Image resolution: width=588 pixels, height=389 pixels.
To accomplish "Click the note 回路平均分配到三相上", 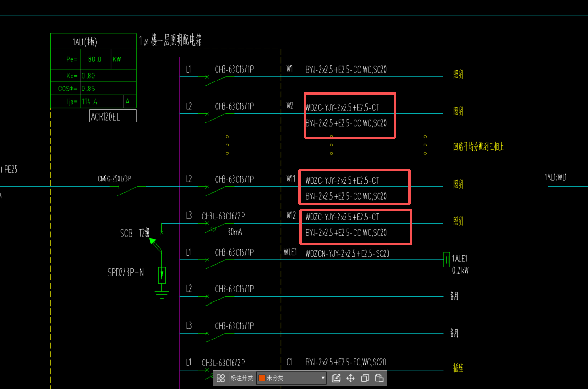I will [478, 147].
